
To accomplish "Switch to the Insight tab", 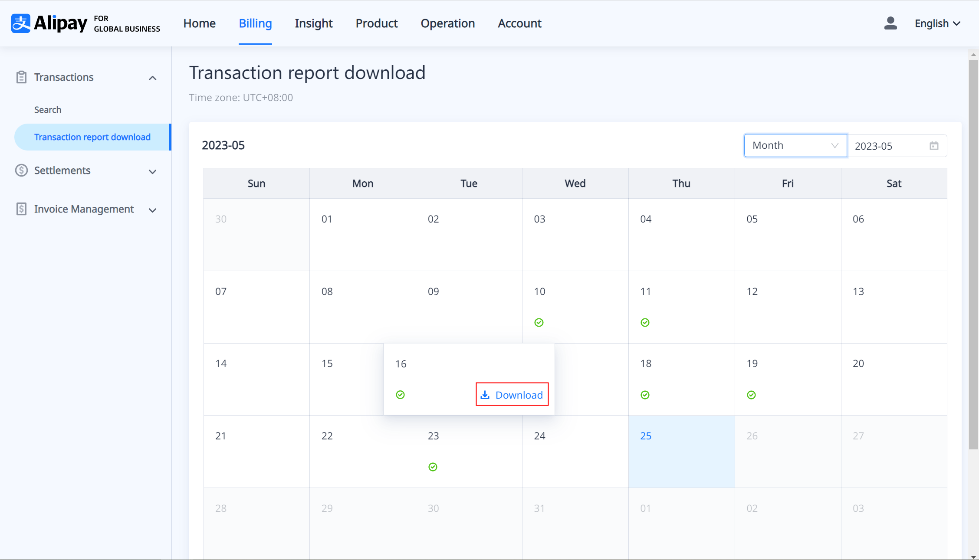I will (313, 23).
